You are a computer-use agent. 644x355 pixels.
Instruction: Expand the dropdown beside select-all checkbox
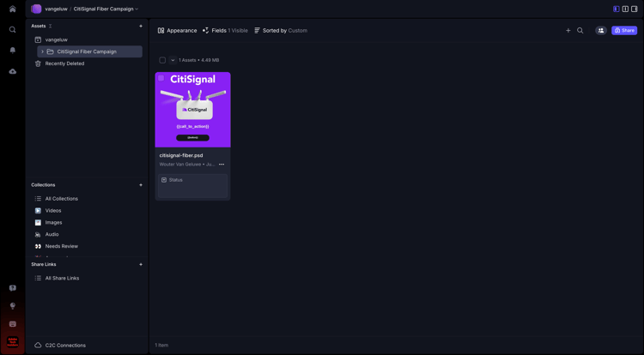173,60
